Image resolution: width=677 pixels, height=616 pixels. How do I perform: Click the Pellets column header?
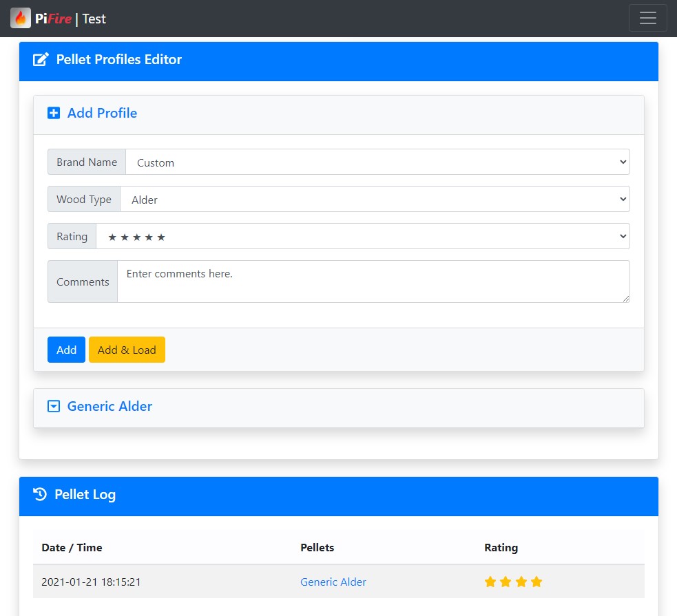317,547
